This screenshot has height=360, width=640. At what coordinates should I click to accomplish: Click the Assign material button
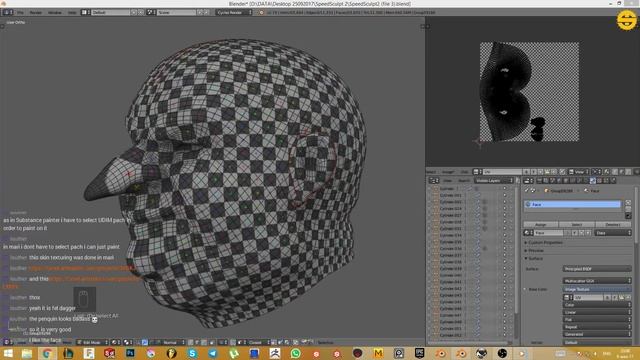click(541, 224)
